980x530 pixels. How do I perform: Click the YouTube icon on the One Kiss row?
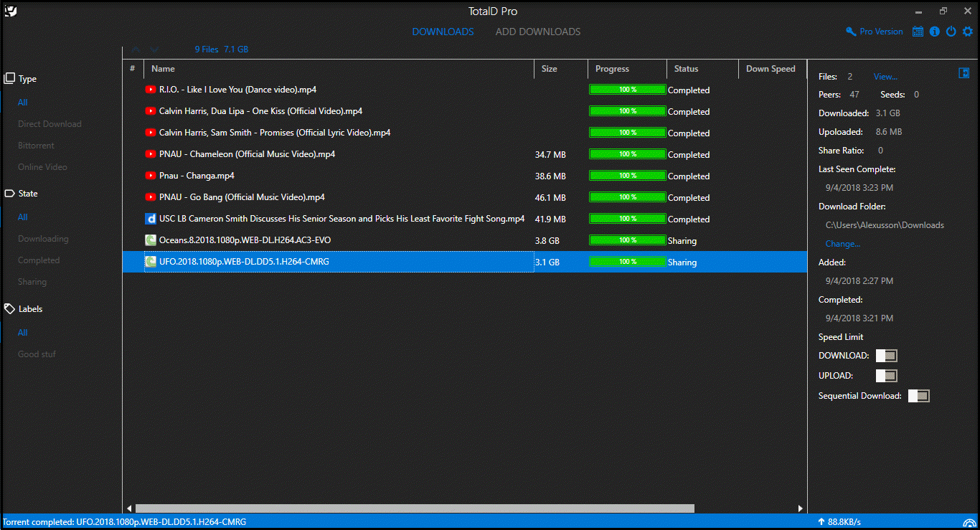point(151,111)
